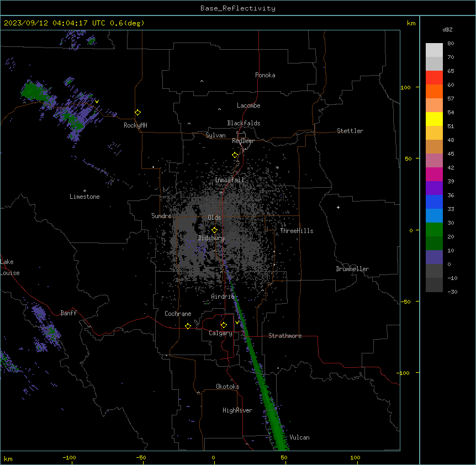Click the Drumheller label

(352, 269)
